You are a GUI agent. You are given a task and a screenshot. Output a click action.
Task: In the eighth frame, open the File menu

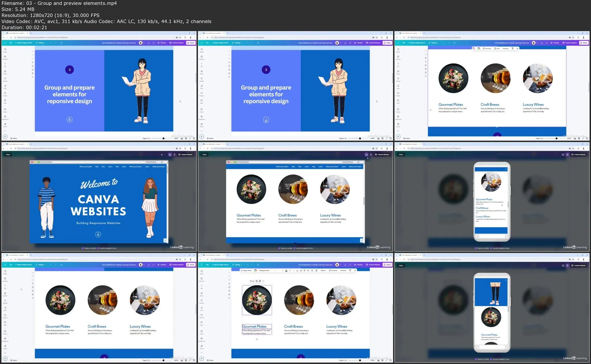pos(207,265)
